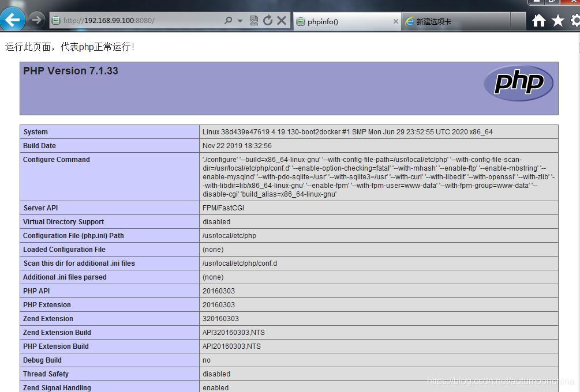Click the Stop loading X icon
This screenshot has width=580, height=392.
click(282, 20)
